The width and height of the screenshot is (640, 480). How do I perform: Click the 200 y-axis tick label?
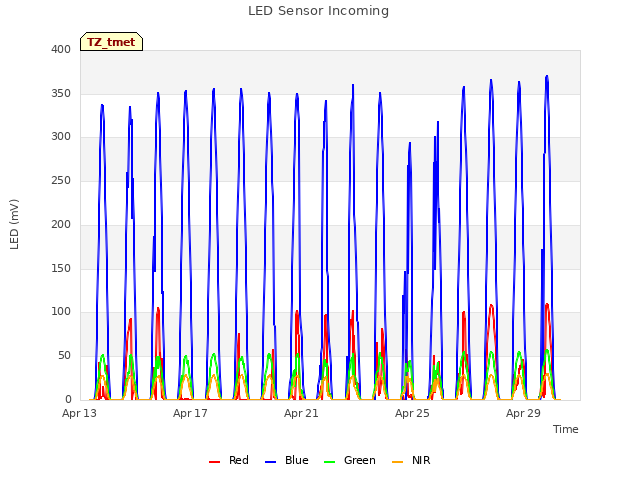pos(61,224)
